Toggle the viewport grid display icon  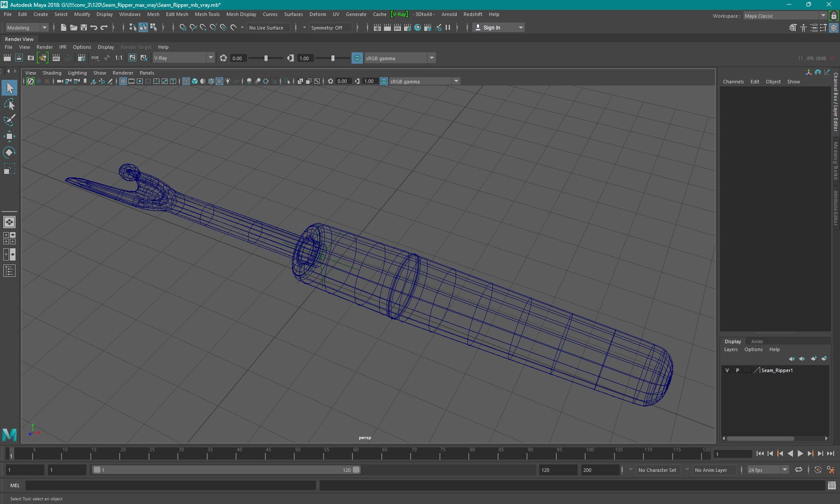pos(123,81)
